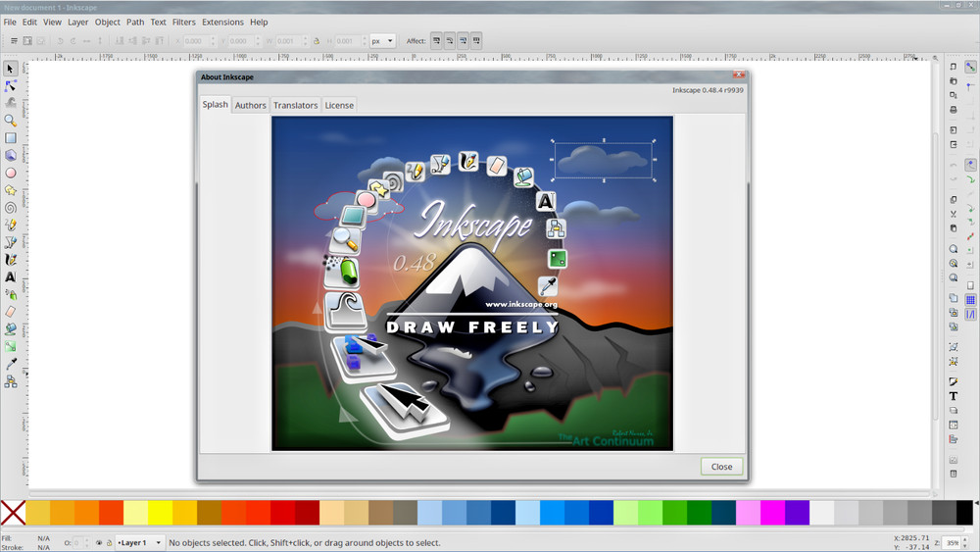Viewport: 980px width, 552px height.
Task: Select the Rectangle tool
Action: click(10, 137)
